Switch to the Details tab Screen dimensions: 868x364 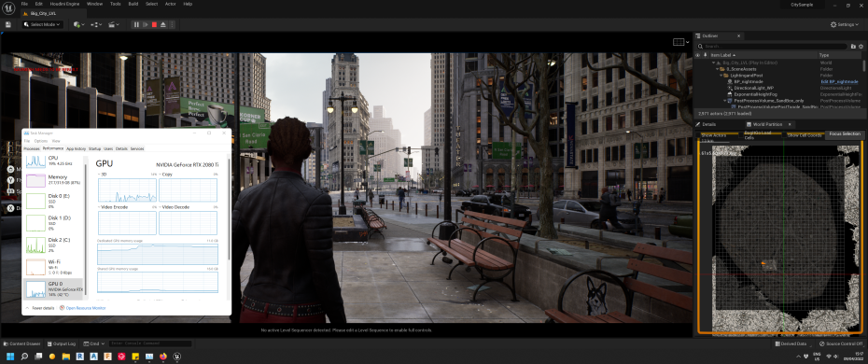coord(706,124)
